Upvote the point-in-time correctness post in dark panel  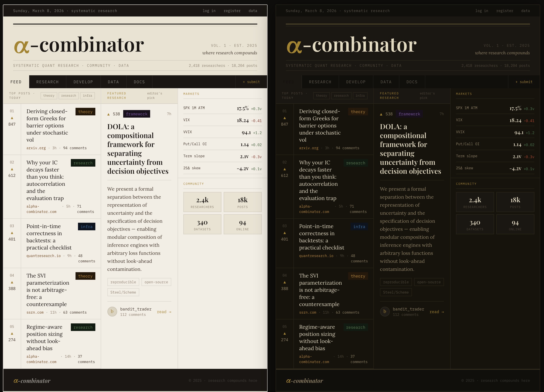[x=284, y=233]
